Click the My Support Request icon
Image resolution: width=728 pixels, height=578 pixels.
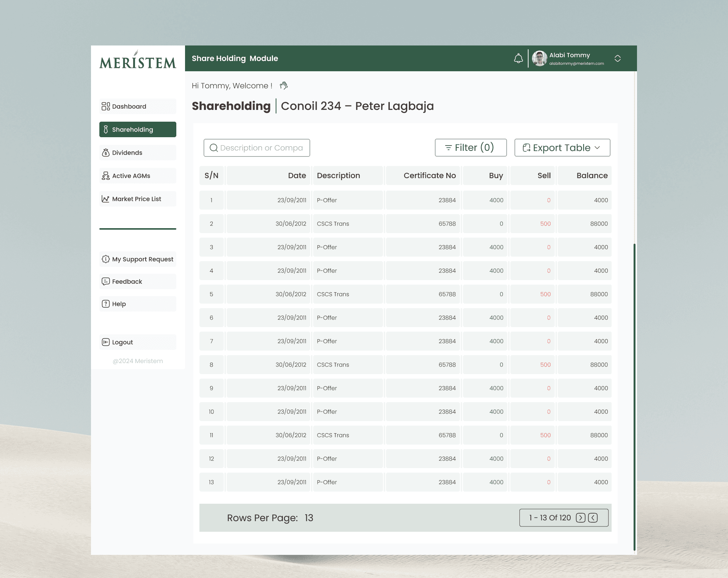click(106, 259)
